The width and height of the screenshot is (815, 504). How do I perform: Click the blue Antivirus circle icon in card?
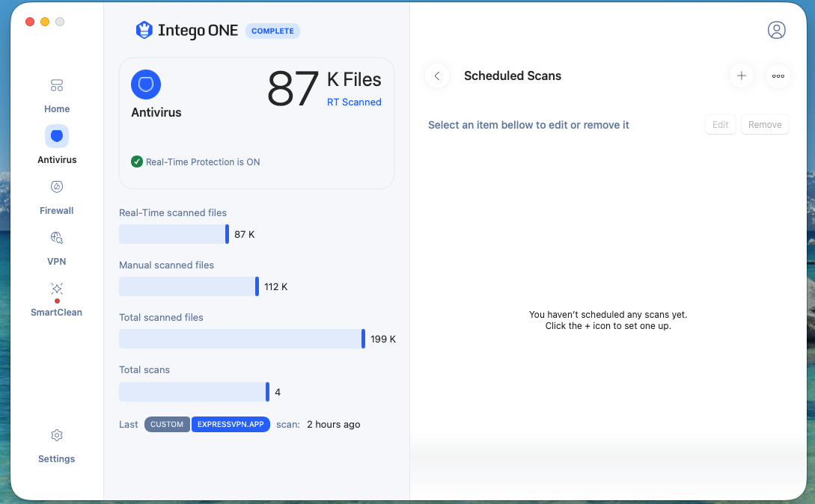(x=146, y=84)
